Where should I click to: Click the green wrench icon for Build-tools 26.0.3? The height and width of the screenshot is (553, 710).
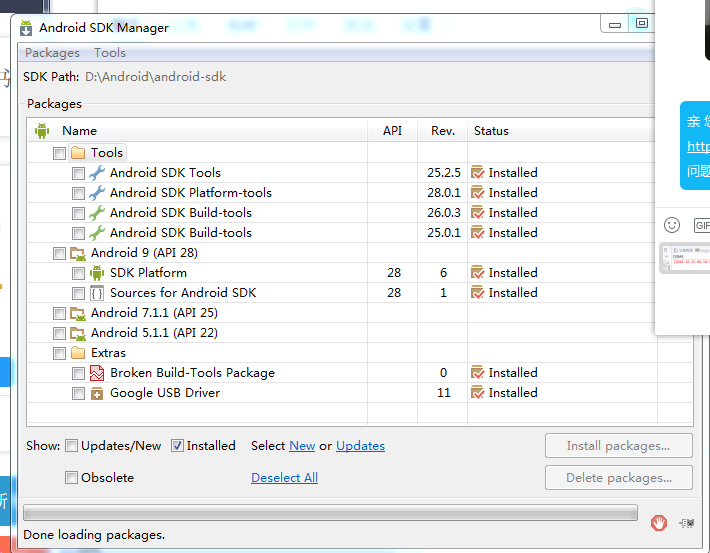(97, 212)
